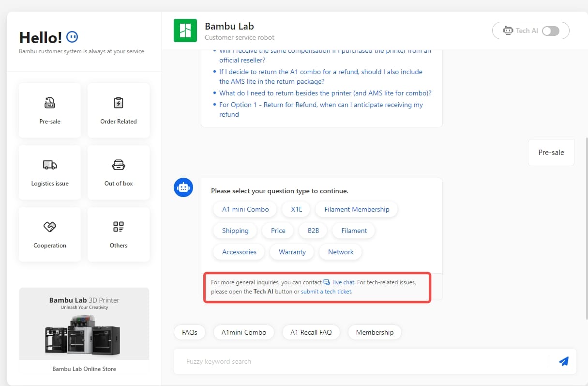The image size is (588, 386).
Task: Pick the Accessories question type
Action: [x=239, y=252]
